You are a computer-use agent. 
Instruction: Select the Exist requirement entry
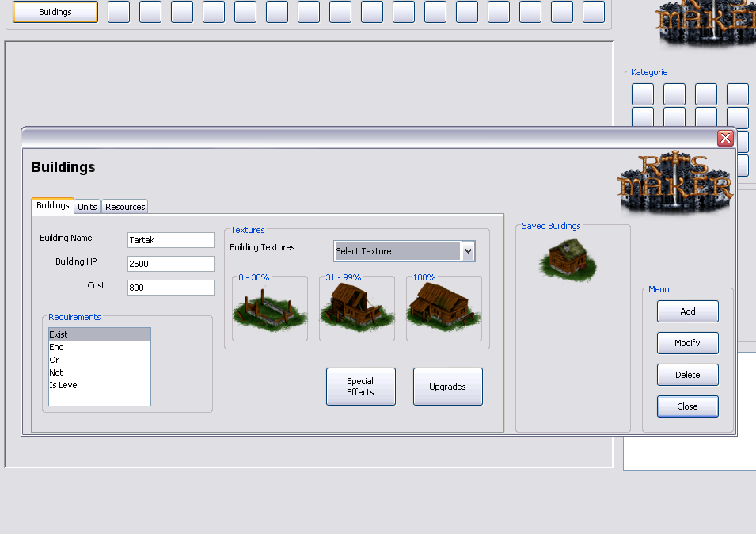[99, 334]
